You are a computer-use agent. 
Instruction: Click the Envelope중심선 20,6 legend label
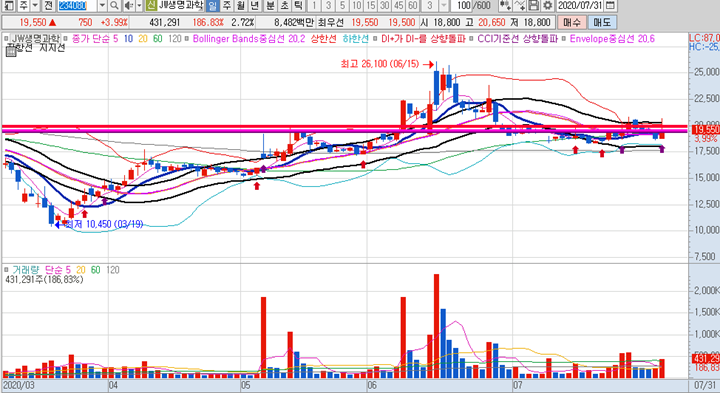point(612,39)
